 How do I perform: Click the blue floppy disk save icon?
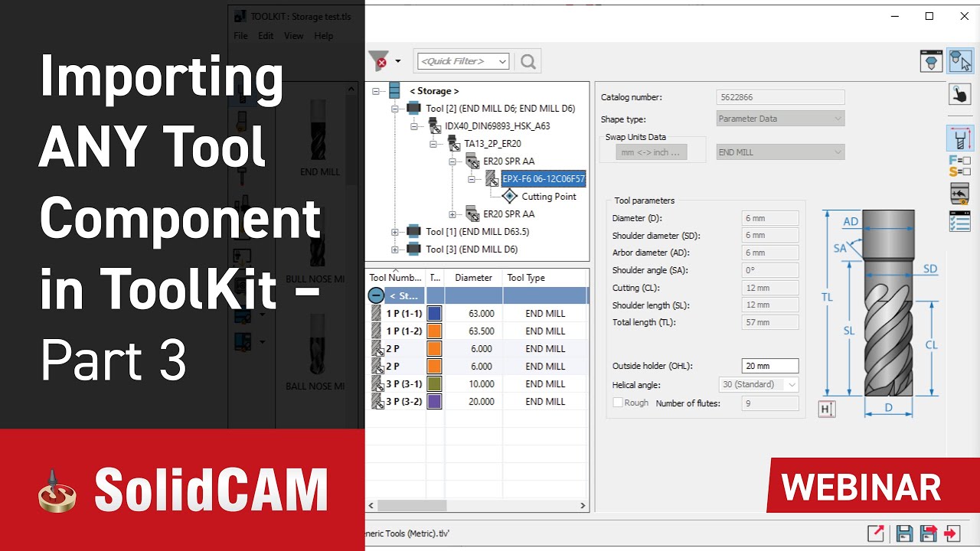click(x=905, y=533)
